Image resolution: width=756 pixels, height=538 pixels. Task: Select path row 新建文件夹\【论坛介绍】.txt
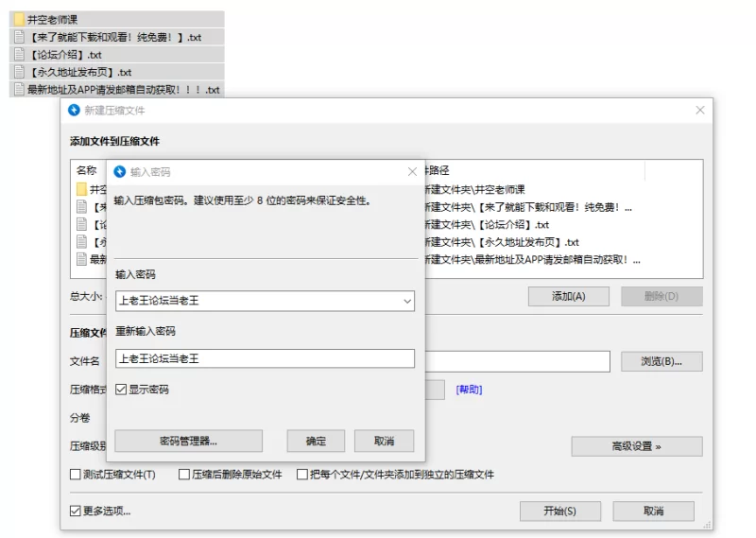pyautogui.click(x=487, y=224)
